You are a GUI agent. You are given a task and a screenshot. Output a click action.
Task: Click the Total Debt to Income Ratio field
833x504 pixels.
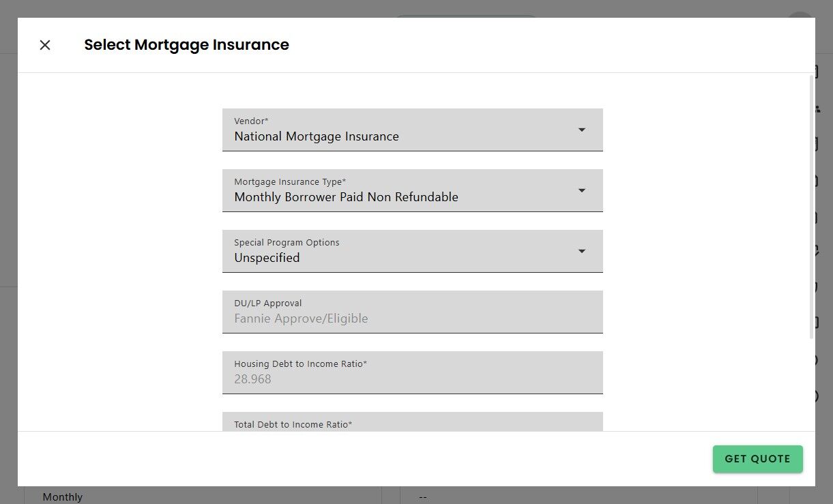pos(413,421)
